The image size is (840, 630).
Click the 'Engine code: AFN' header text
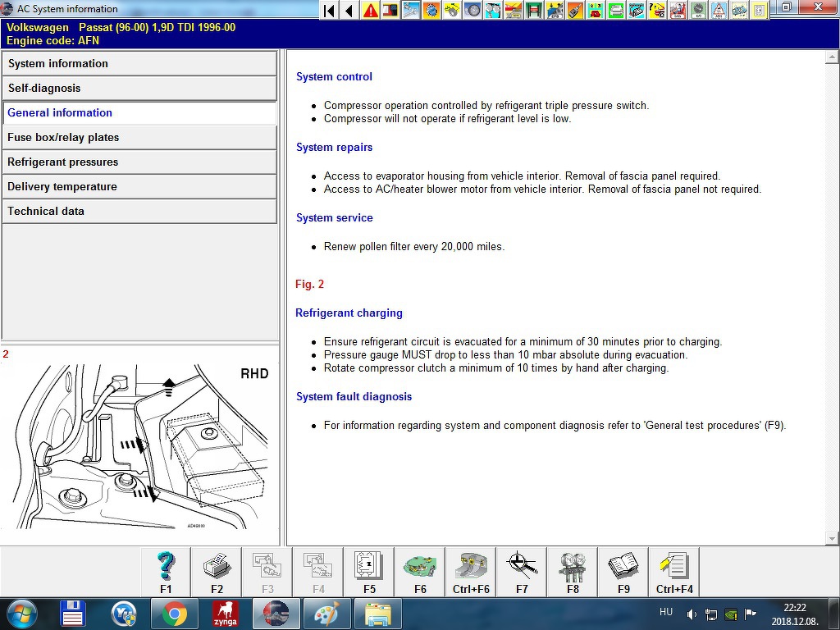(52, 41)
